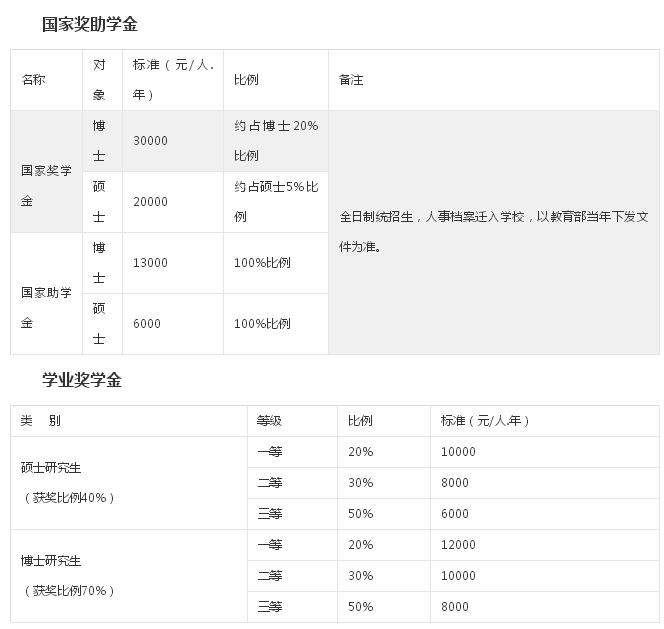Click the 等级 column header
The image size is (664, 629).
(x=269, y=421)
